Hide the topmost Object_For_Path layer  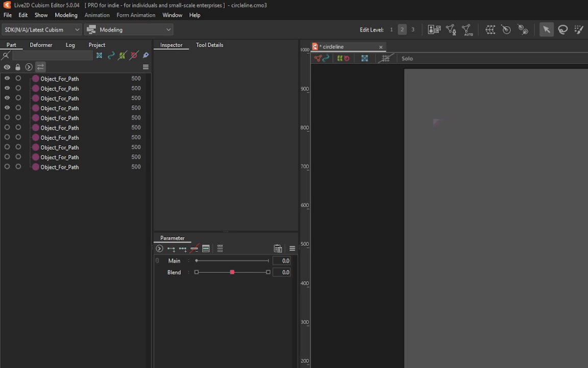tap(7, 79)
